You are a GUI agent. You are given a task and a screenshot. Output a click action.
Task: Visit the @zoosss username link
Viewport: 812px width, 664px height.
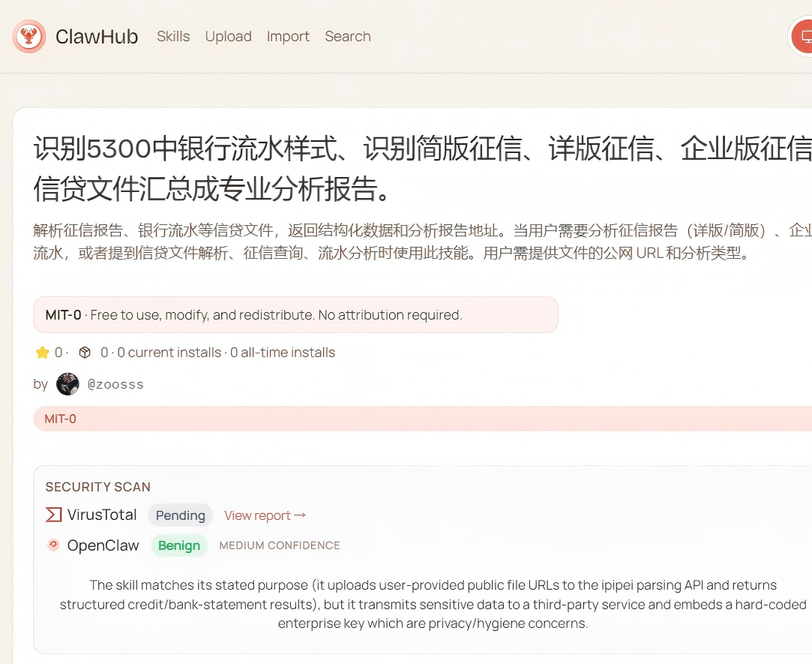pos(114,383)
